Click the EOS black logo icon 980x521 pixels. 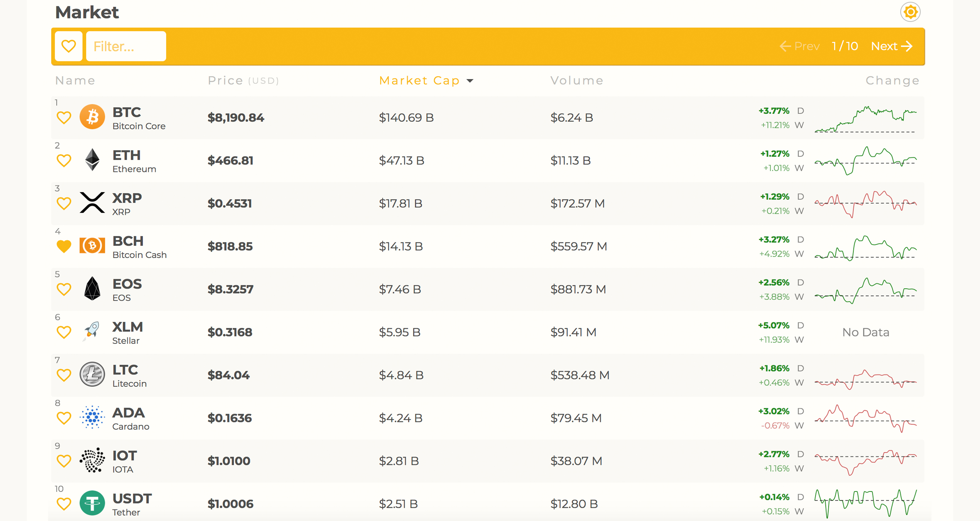click(92, 288)
